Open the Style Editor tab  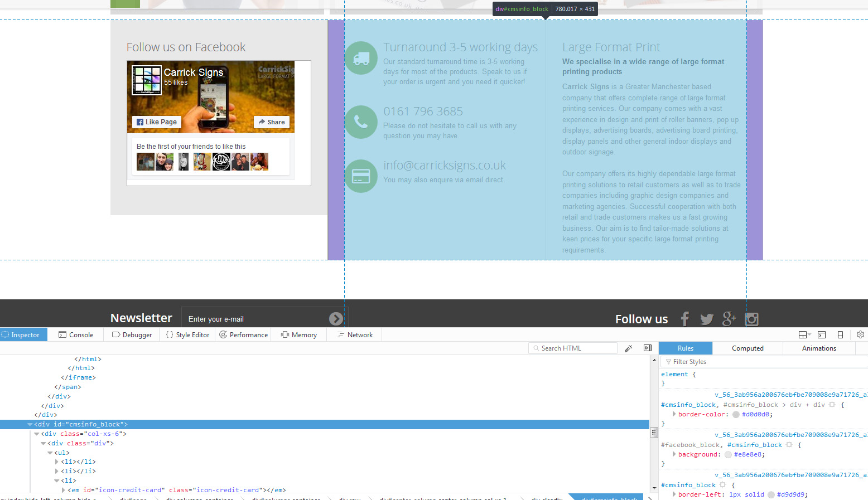(x=188, y=334)
